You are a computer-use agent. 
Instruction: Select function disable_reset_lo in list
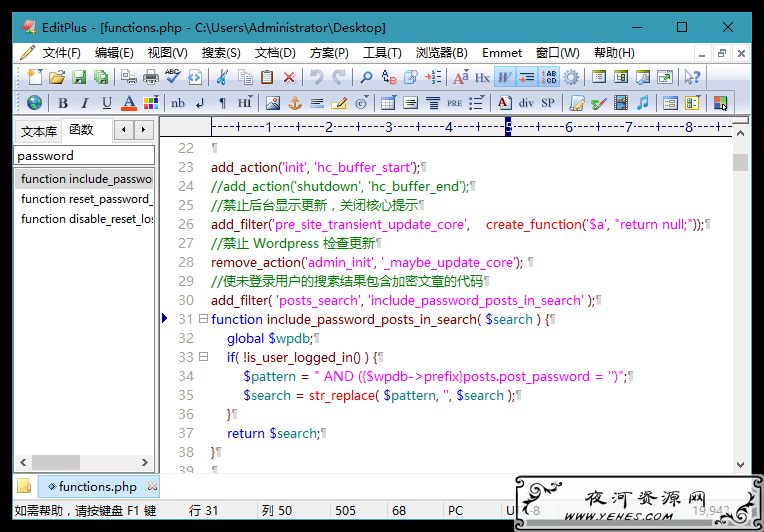[84, 219]
